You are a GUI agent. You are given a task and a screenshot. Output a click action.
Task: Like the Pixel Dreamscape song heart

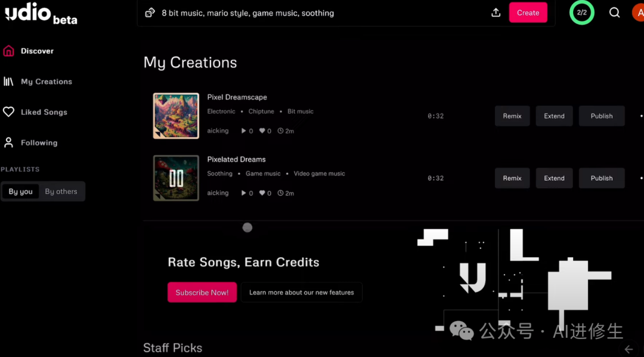click(262, 131)
